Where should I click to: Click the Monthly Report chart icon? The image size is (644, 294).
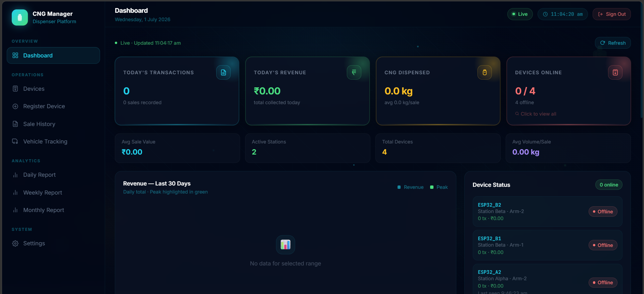pos(15,210)
